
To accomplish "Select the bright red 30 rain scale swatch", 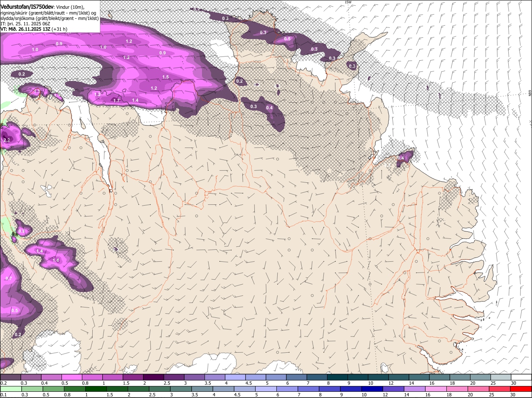I will point(521,389).
